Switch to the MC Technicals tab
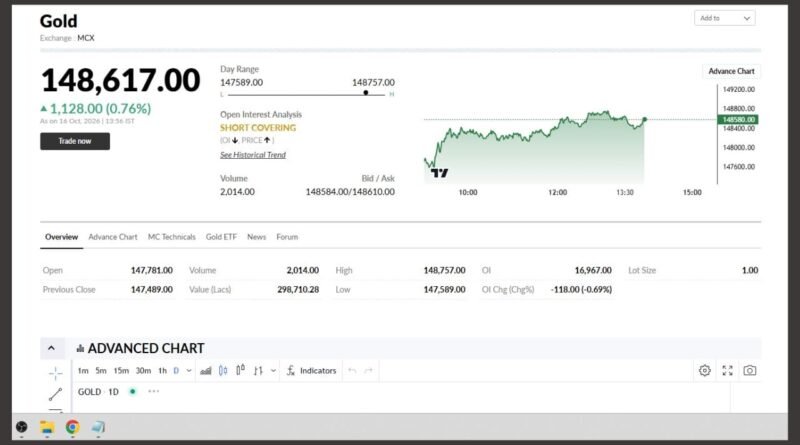800x445 pixels. tap(171, 237)
